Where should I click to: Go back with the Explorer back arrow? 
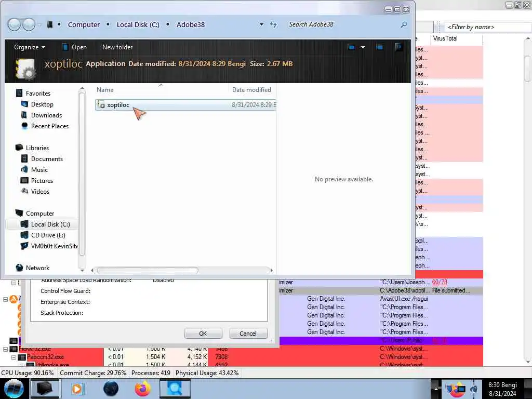click(14, 24)
